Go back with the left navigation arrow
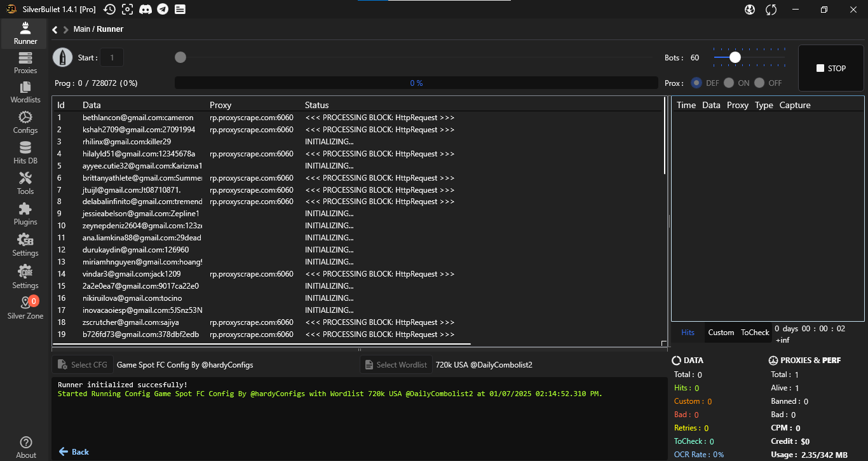Screen dimensions: 868x461 click(x=55, y=29)
